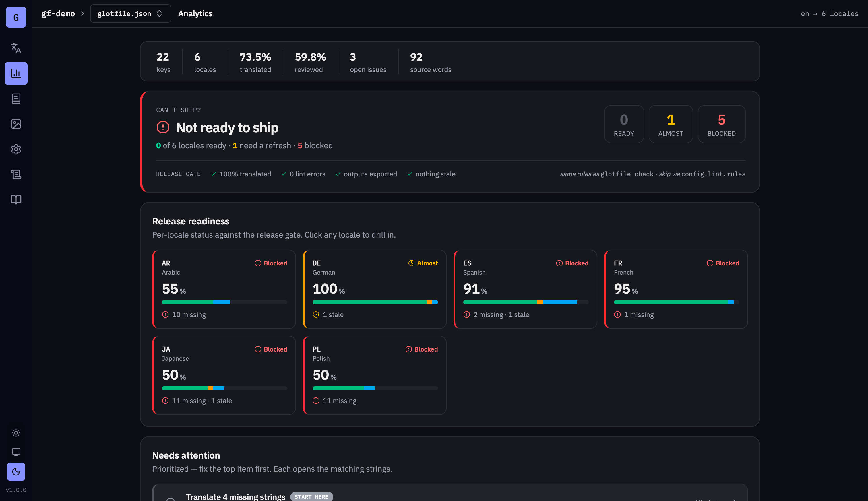This screenshot has width=868, height=501.
Task: Click the Not ready to ship alert icon
Action: click(163, 127)
